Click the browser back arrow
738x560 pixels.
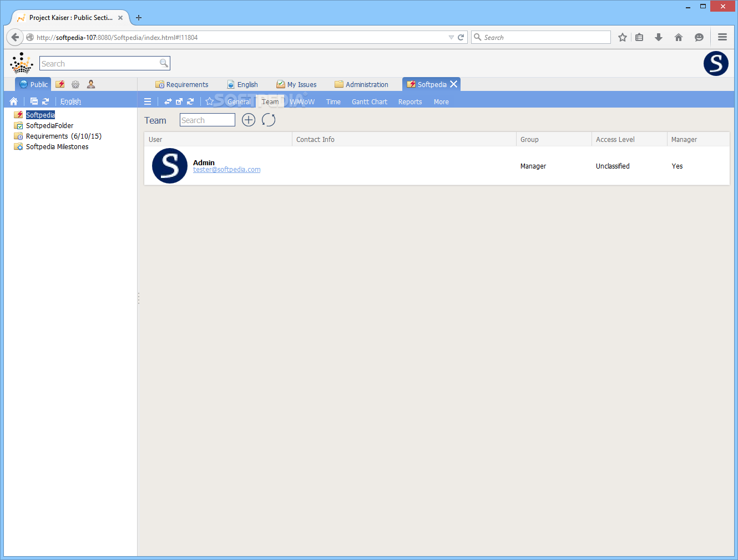click(15, 37)
